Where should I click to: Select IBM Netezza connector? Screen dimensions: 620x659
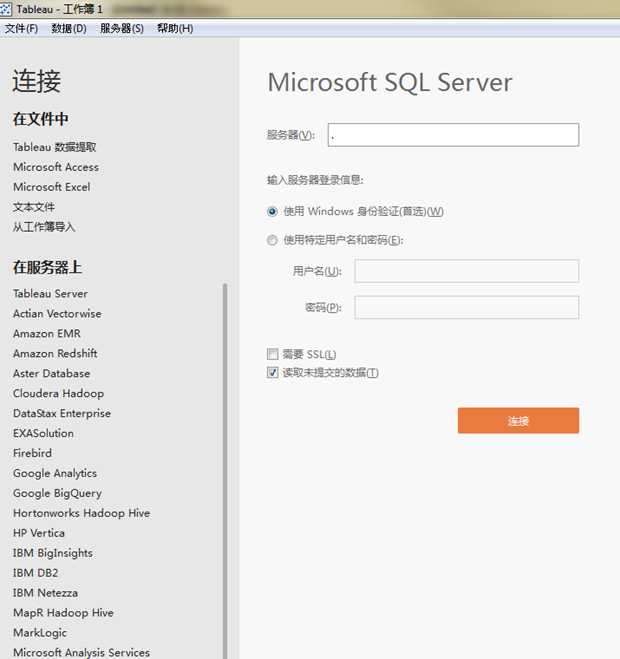tap(45, 593)
